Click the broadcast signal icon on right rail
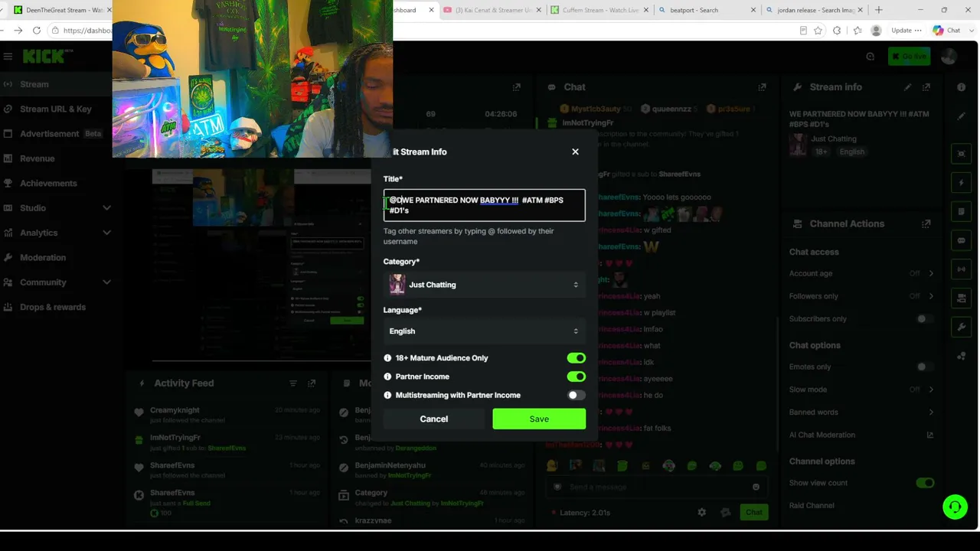Viewport: 980px width, 551px height. pos(962,269)
